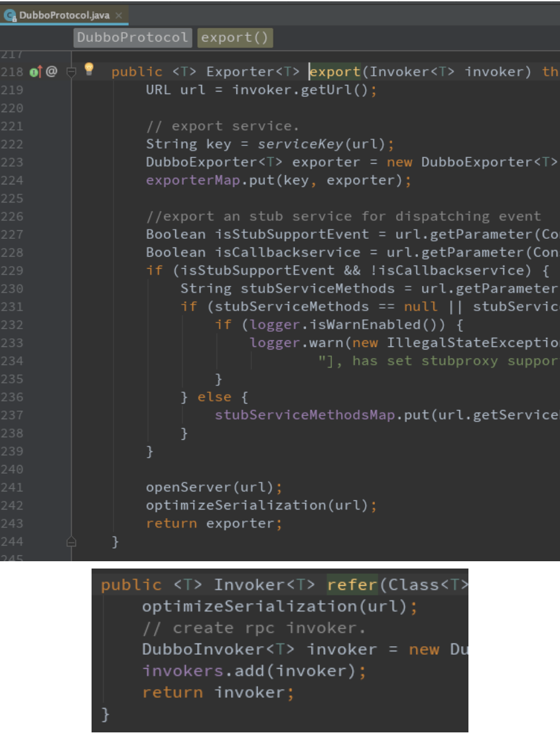Click the Java class icon on the tab
The width and height of the screenshot is (560, 743).
(10, 16)
